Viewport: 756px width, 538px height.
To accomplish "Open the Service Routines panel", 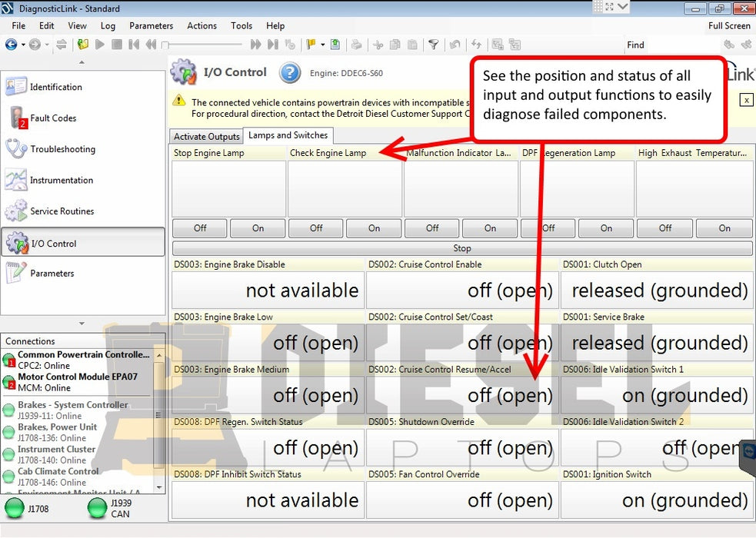I will 83,211.
